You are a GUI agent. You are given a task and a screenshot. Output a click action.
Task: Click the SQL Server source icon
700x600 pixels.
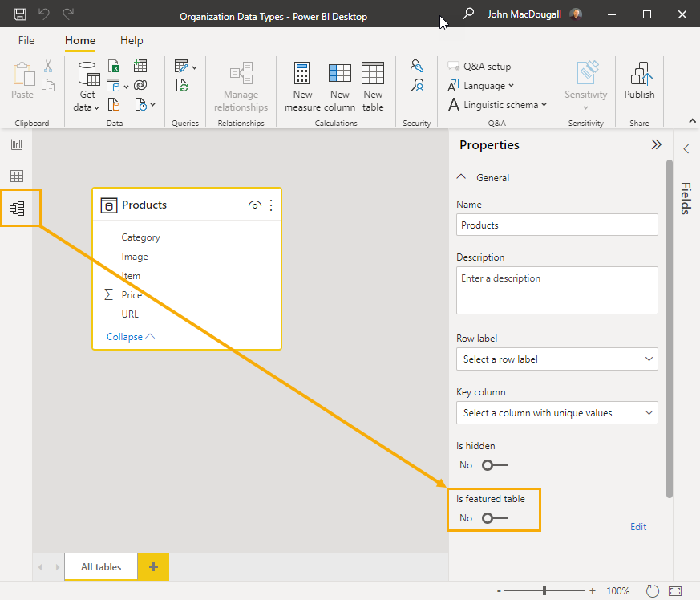(114, 104)
